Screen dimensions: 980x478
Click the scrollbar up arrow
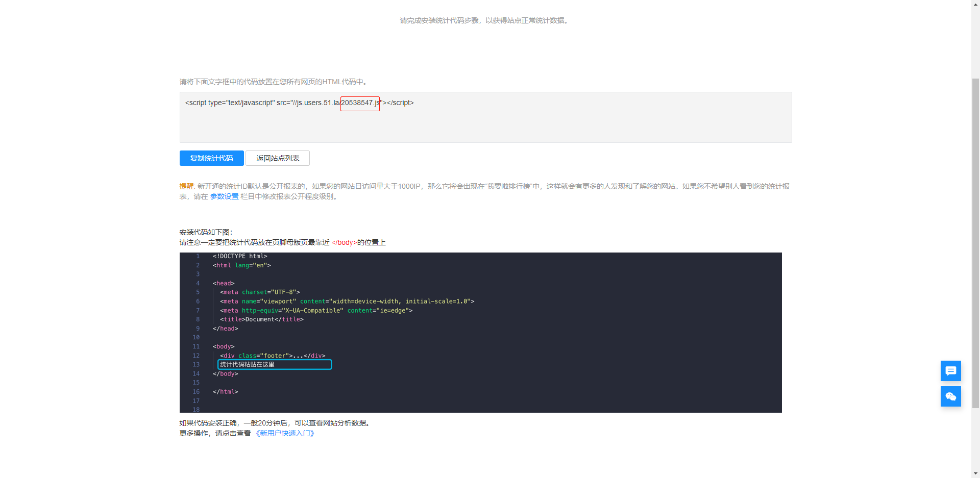tap(975, 4)
